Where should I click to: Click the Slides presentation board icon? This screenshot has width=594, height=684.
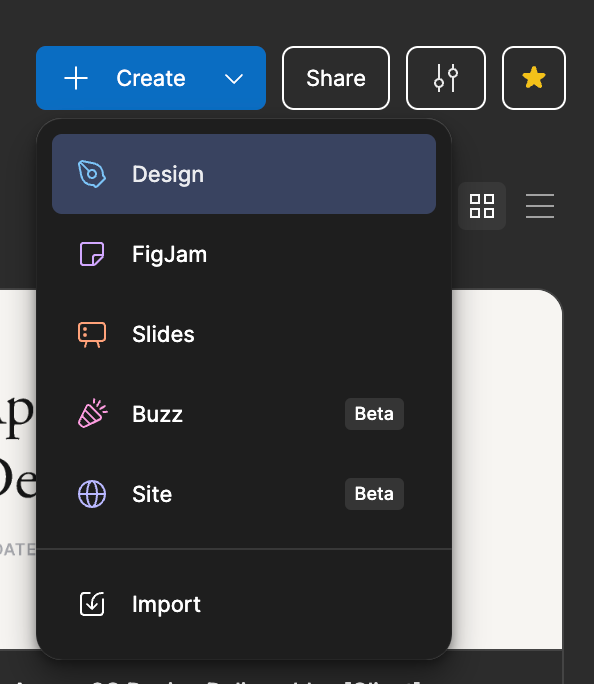92,335
